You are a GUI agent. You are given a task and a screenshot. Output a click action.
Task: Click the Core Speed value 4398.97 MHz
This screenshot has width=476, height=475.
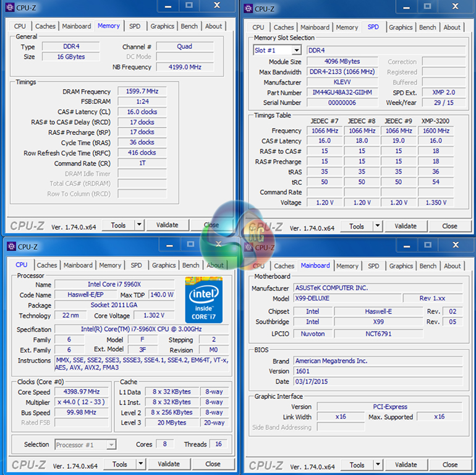click(x=82, y=392)
